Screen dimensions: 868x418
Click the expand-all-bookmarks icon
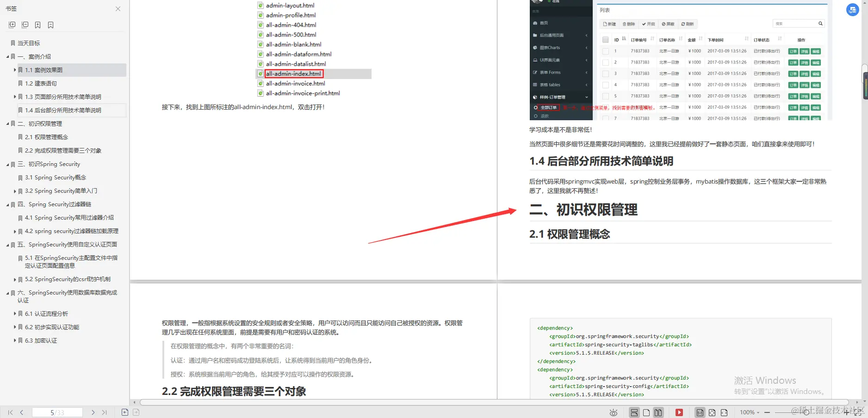[12, 25]
